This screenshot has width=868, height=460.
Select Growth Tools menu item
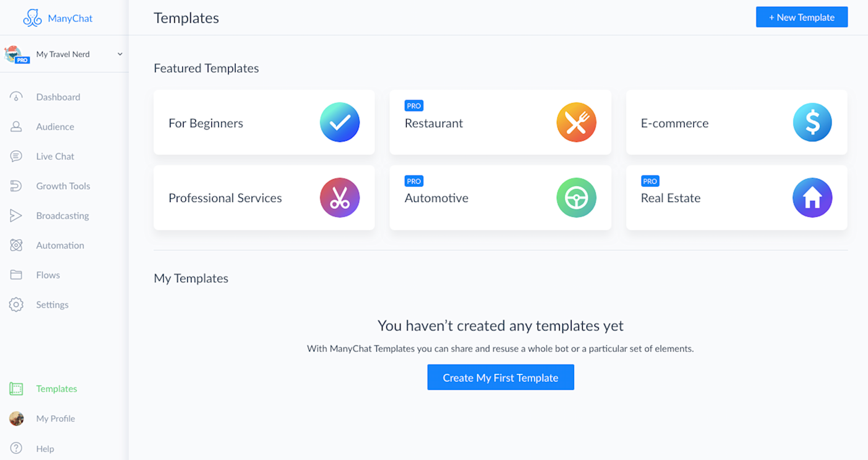63,186
